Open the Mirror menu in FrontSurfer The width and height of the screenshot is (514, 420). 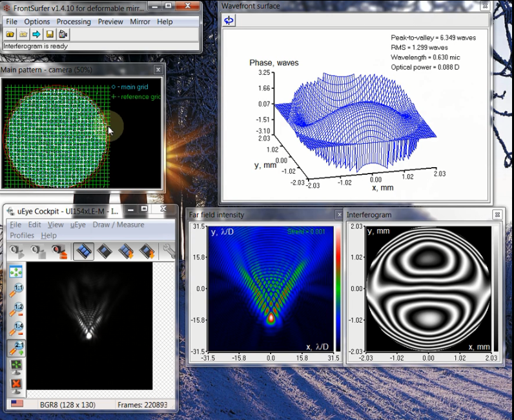pos(140,22)
